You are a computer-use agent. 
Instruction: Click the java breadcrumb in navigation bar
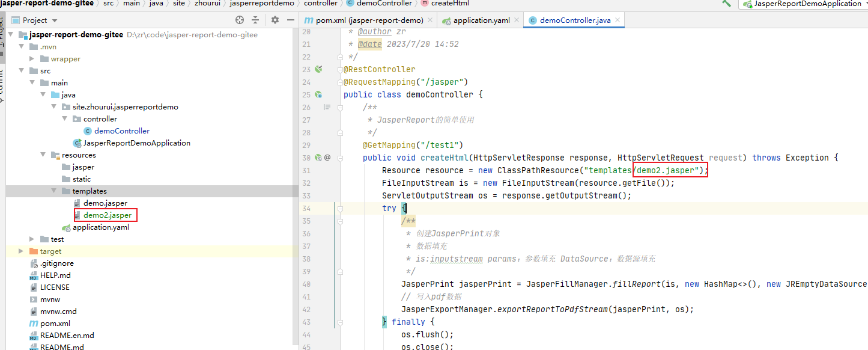coord(156,3)
